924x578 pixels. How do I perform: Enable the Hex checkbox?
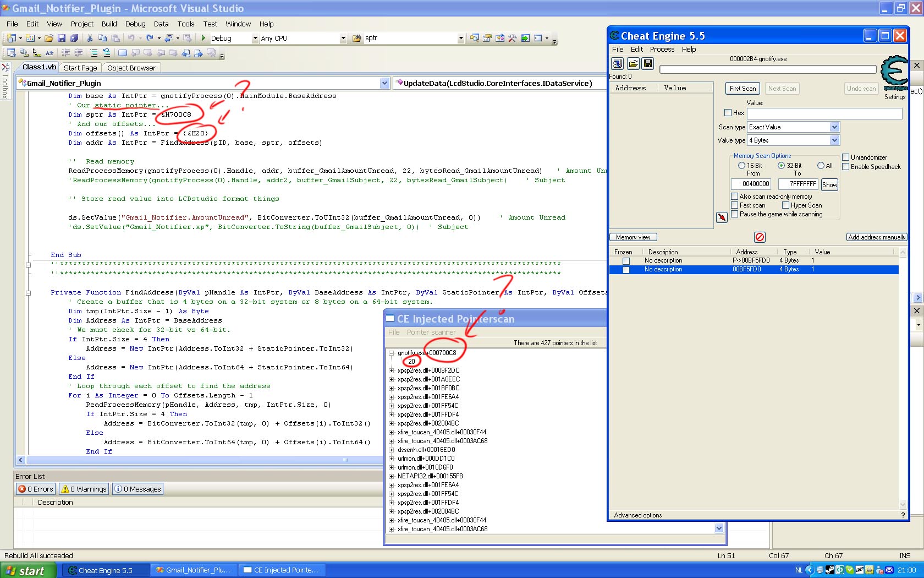(728, 113)
